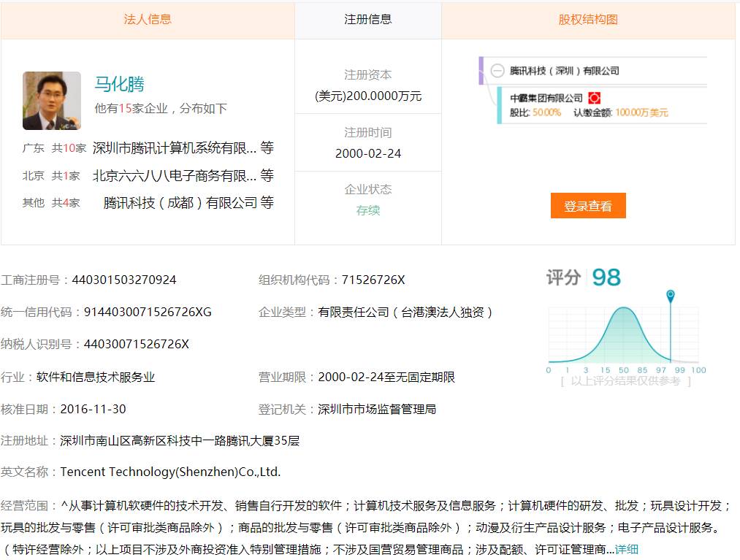
Task: Click the 98 score value
Action: (x=606, y=277)
